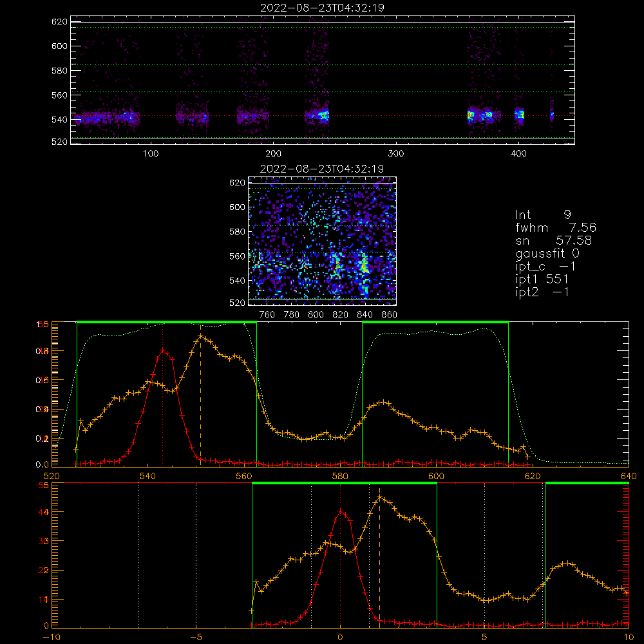
Task: Click y-axis label 580 of the wide spectrogram
Action: (59, 71)
